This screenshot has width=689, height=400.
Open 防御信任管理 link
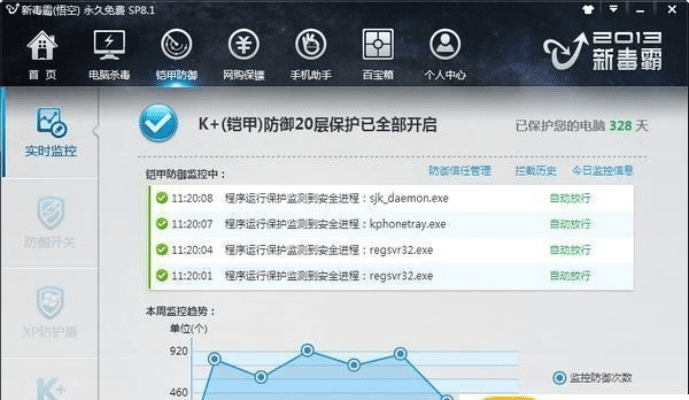point(459,171)
